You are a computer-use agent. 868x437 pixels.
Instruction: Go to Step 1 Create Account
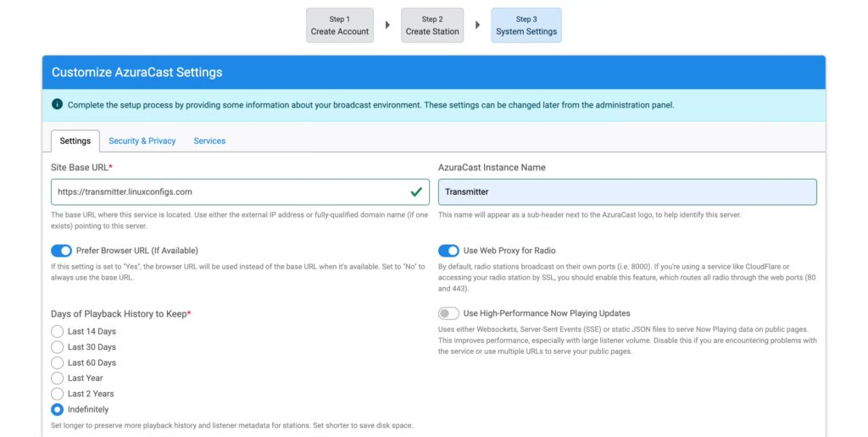tap(340, 25)
